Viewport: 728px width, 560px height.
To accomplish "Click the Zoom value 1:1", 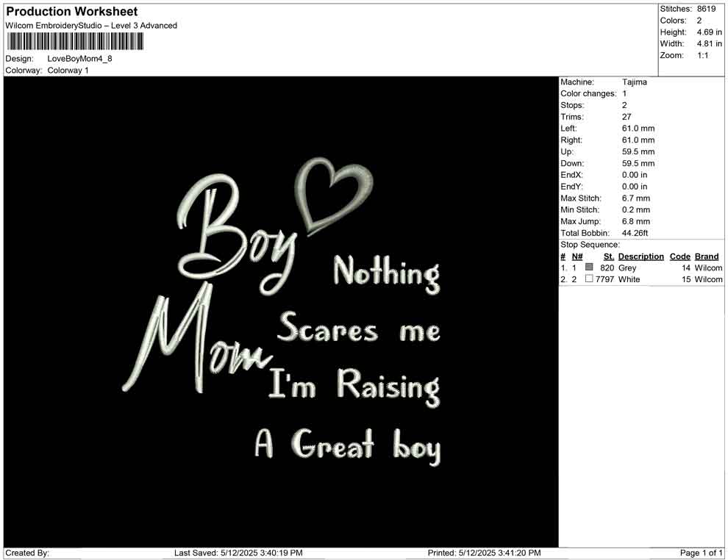I will click(702, 55).
